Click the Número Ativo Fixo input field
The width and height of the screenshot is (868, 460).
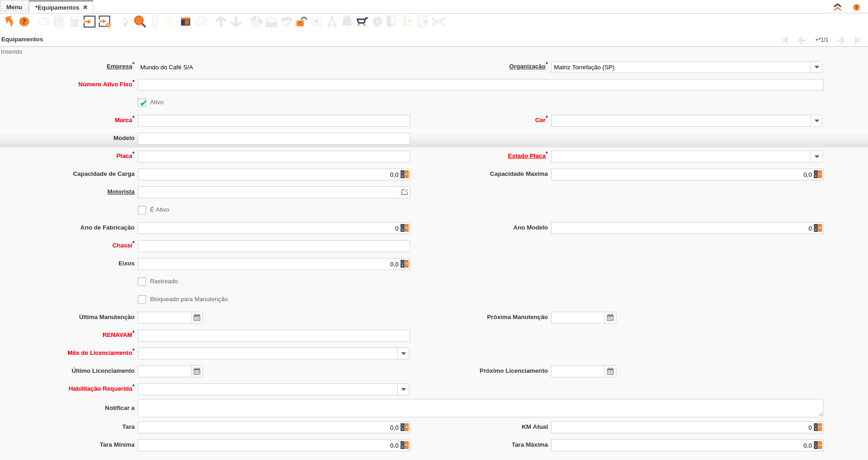tap(480, 85)
